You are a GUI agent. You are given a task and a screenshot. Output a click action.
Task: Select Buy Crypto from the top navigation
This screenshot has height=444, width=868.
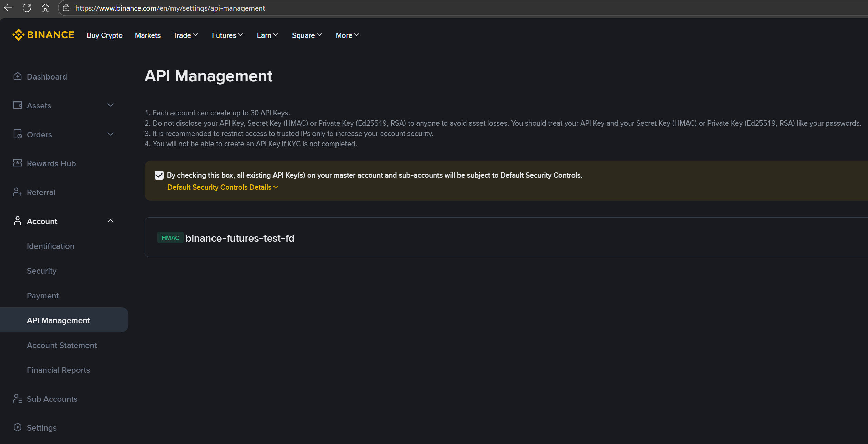[104, 35]
